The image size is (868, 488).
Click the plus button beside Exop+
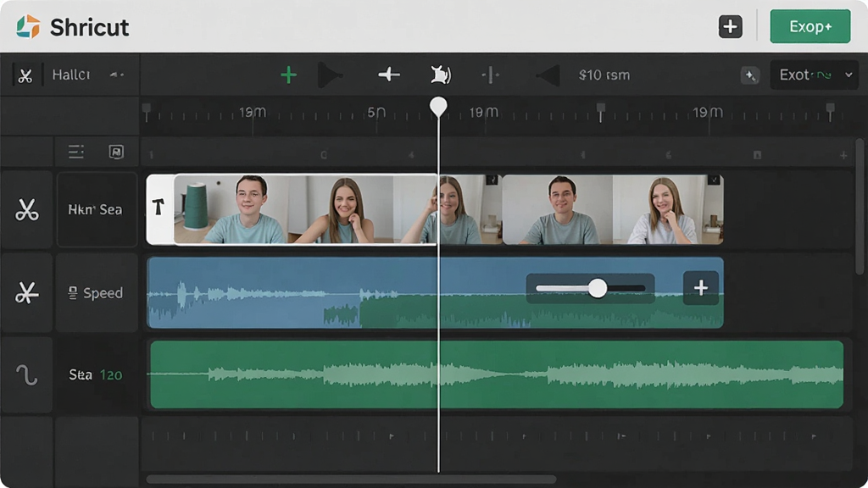(730, 26)
